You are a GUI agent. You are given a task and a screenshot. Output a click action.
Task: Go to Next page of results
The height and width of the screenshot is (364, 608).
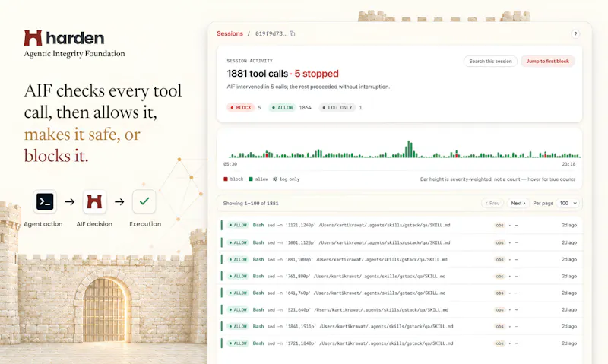[518, 203]
